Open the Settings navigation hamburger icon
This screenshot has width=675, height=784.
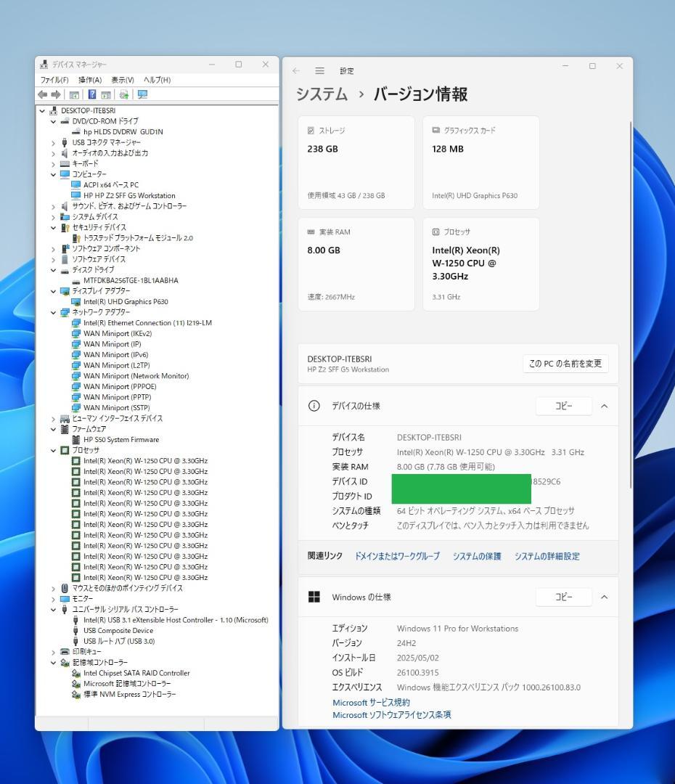point(319,70)
